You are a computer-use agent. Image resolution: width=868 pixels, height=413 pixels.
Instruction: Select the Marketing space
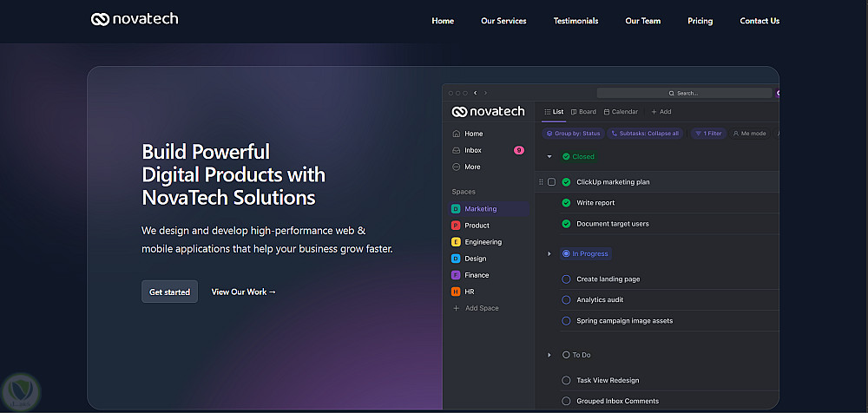tap(488, 209)
